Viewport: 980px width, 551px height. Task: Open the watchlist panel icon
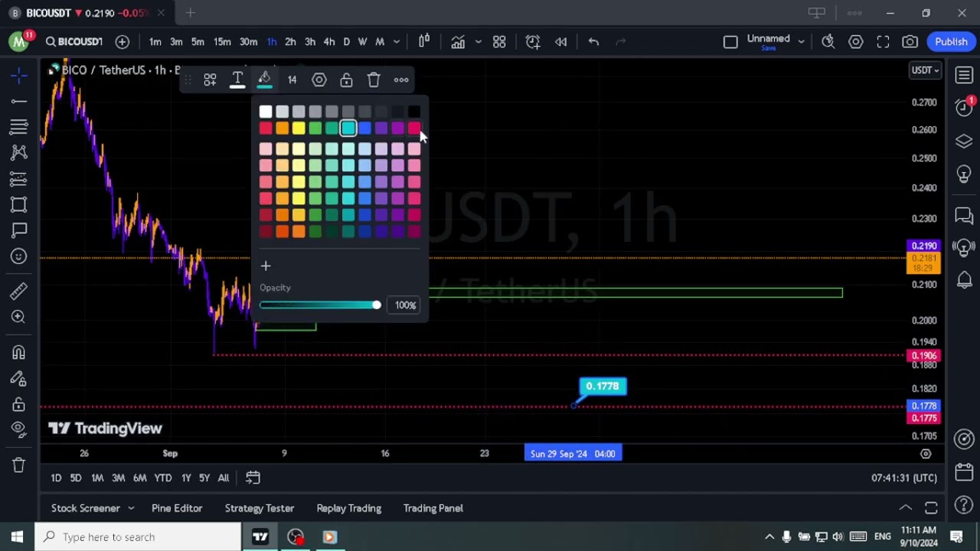(x=964, y=74)
